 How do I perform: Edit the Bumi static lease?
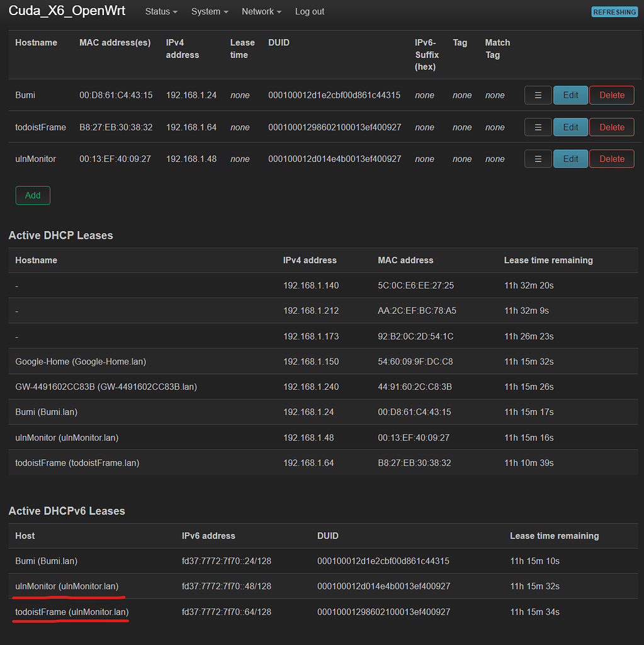[x=570, y=95]
